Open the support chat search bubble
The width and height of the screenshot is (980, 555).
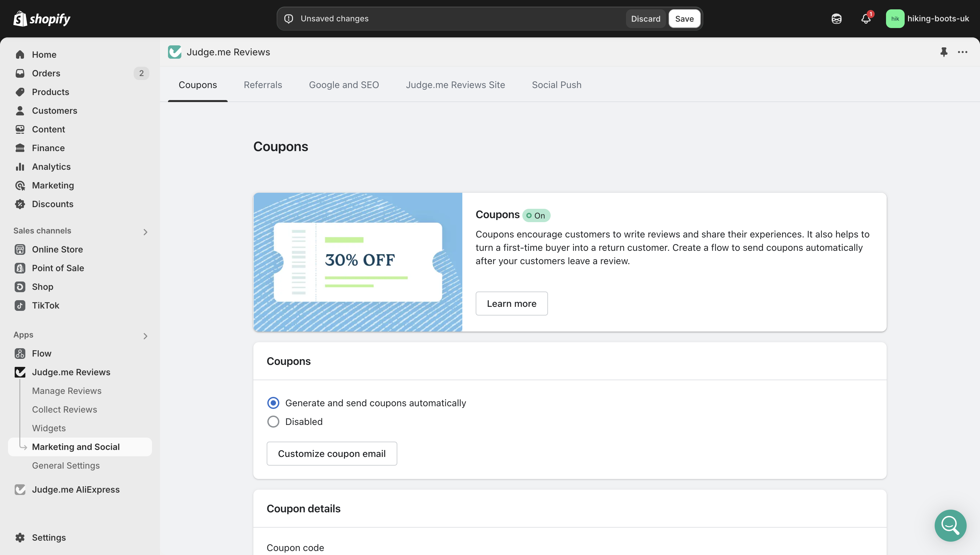tap(950, 525)
